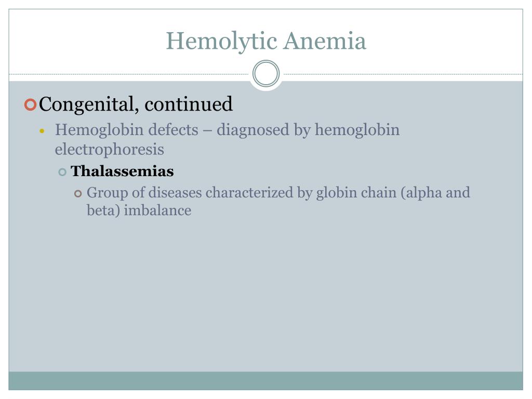
Task: Click the dashed divider right of circle
Action: (x=403, y=74)
